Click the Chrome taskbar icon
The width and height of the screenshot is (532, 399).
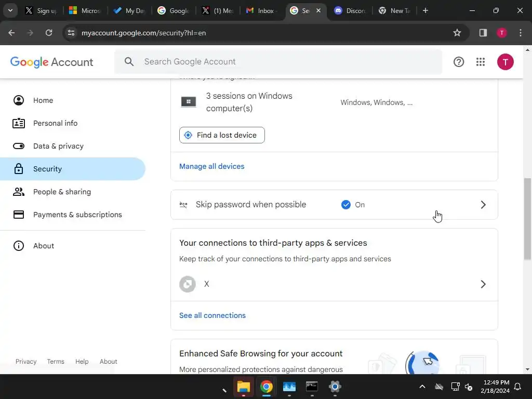coord(267,387)
